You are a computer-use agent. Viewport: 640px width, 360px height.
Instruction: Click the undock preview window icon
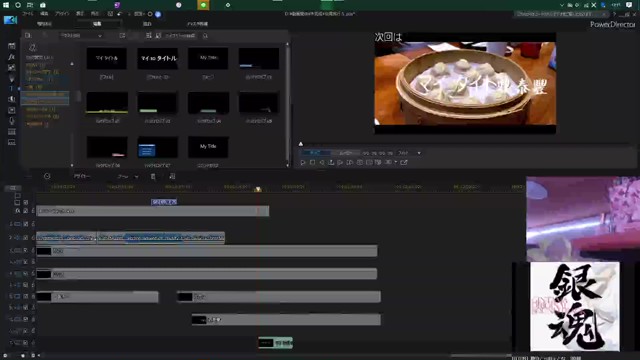pyautogui.click(x=404, y=162)
